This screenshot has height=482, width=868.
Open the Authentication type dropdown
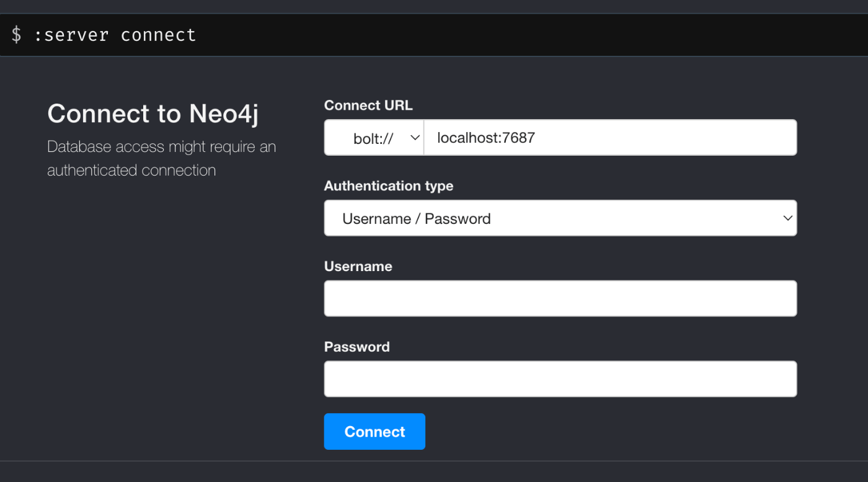560,218
